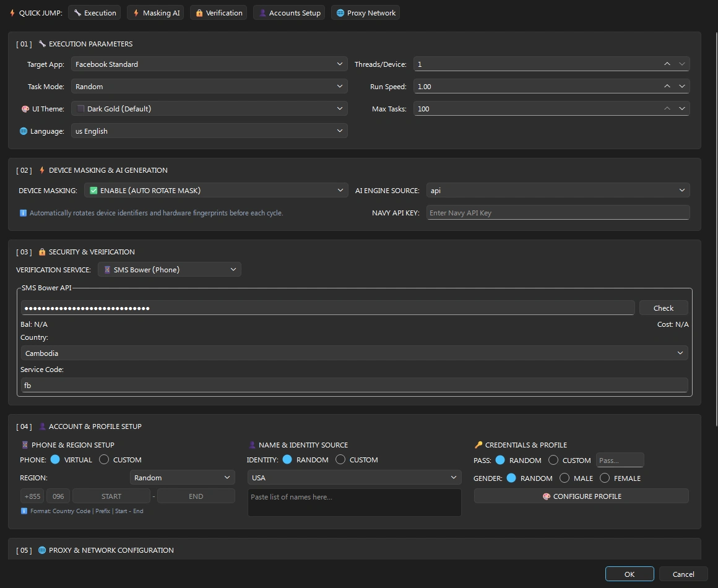This screenshot has width=718, height=588.
Task: Open the Country dropdown showing Cambodia
Action: tap(355, 353)
